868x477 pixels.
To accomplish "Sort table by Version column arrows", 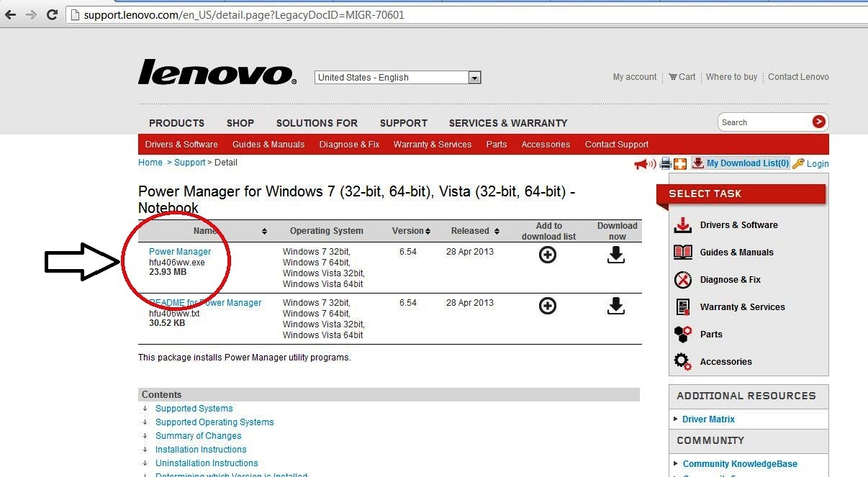I will click(x=428, y=231).
